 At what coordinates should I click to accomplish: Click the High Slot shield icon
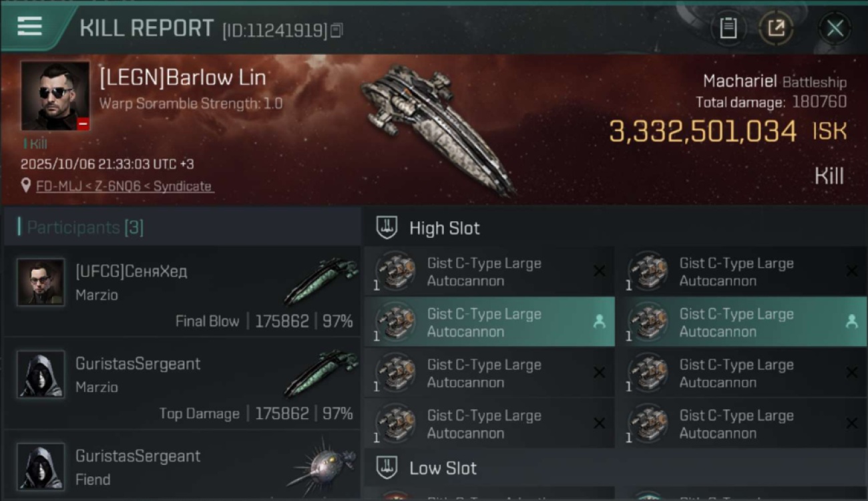click(x=387, y=228)
